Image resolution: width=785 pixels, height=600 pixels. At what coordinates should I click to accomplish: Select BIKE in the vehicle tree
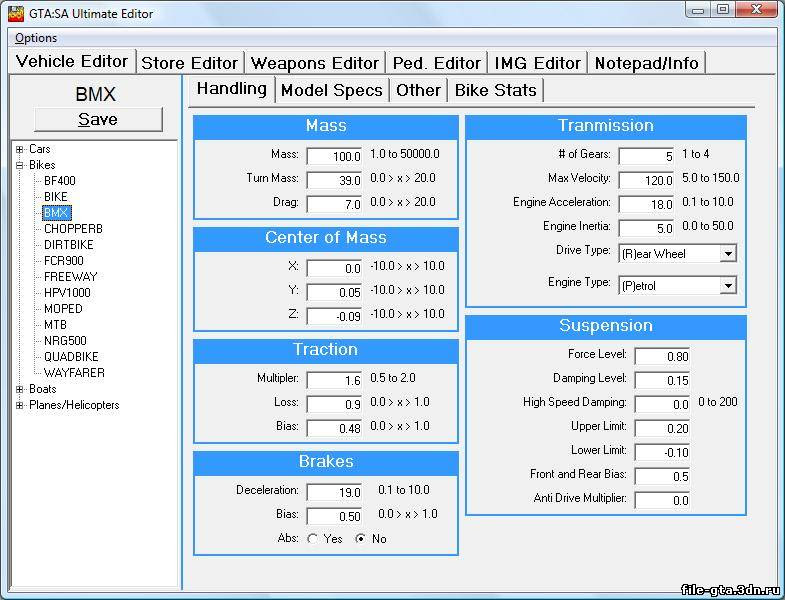coord(56,197)
